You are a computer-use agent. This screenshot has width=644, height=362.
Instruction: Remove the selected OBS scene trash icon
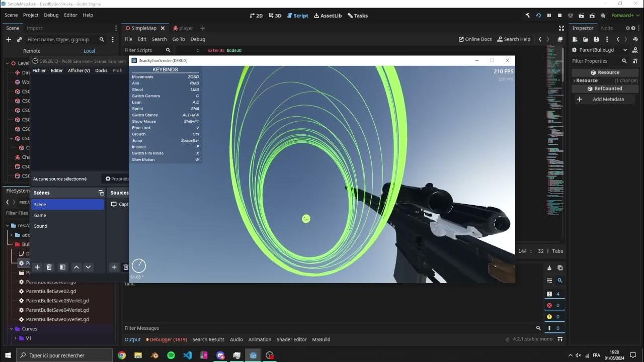click(x=49, y=267)
